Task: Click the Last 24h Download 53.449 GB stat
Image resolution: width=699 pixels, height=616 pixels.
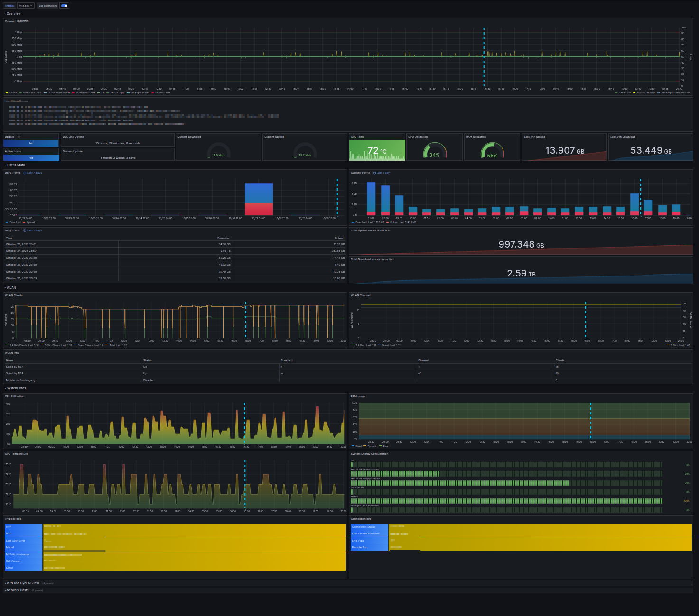Action: pyautogui.click(x=651, y=150)
